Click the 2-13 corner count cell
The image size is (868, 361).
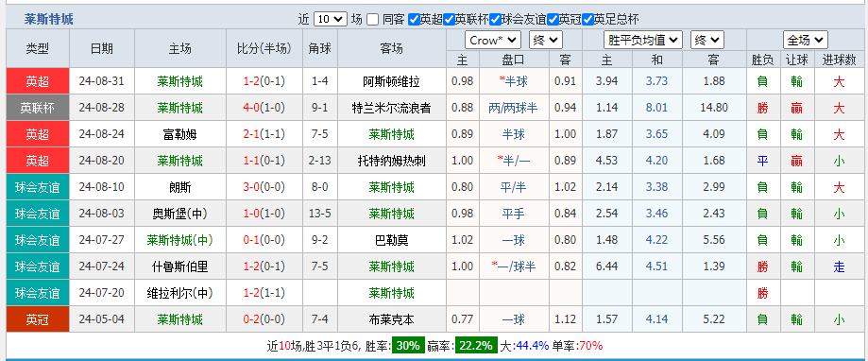point(320,161)
